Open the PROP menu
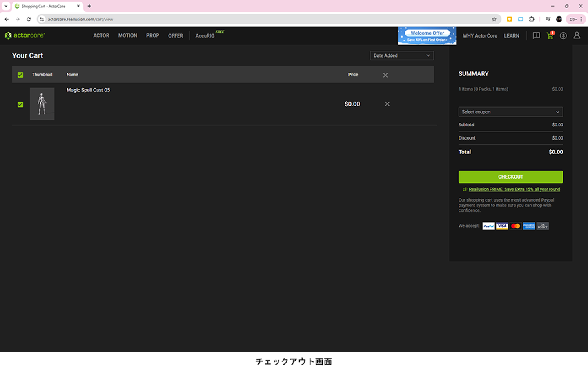Screen dimensions: 588x372 [153, 35]
